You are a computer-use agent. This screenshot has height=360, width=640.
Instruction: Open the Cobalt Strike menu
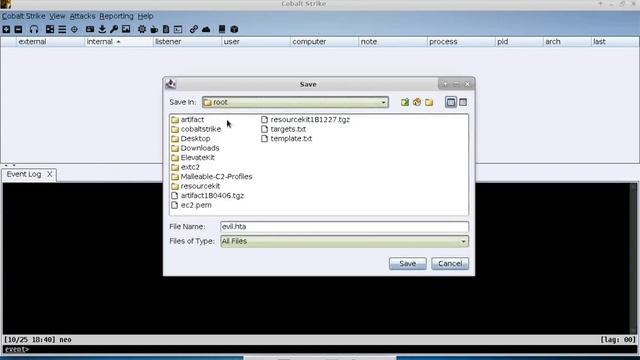[x=23, y=16]
